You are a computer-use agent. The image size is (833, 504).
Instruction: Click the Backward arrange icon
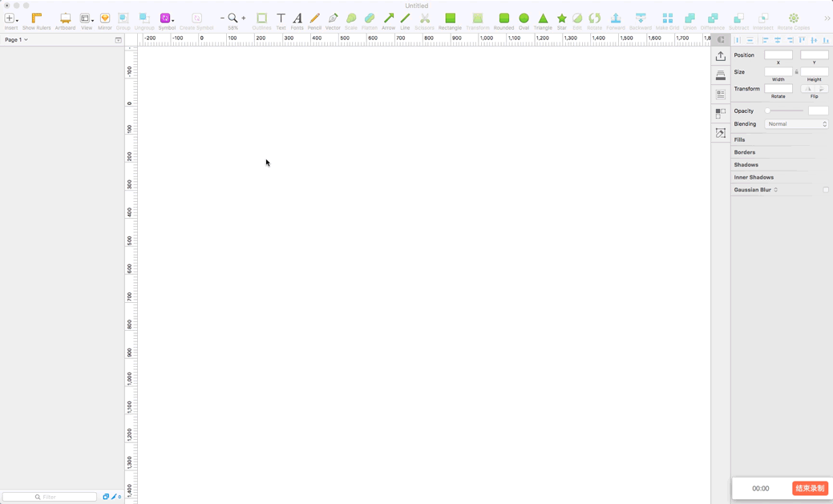[640, 18]
